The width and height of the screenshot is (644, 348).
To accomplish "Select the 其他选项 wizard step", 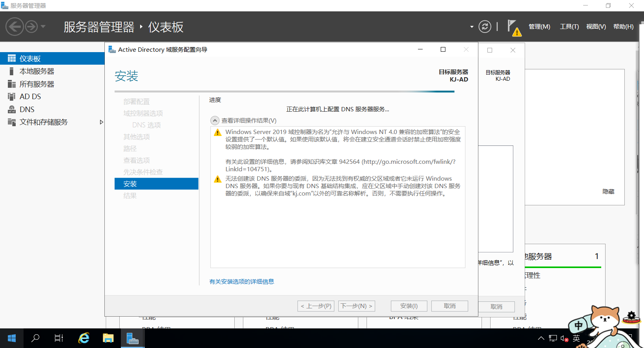I will pyautogui.click(x=137, y=137).
